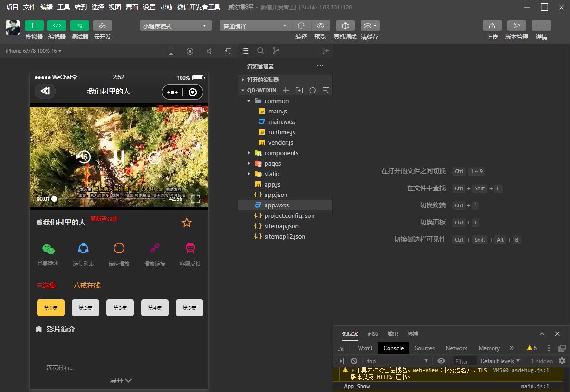Screen dimensions: 570x392
Task: Show the explorer file list icon
Action: pos(246,51)
